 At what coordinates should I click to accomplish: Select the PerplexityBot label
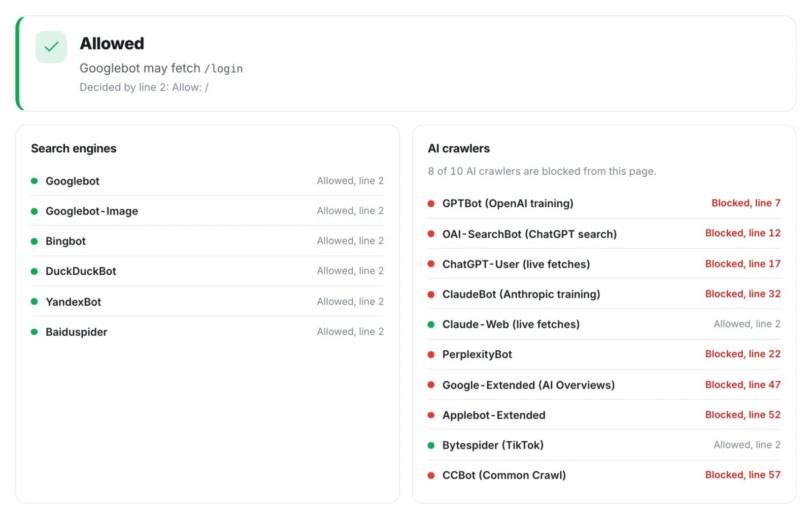477,354
